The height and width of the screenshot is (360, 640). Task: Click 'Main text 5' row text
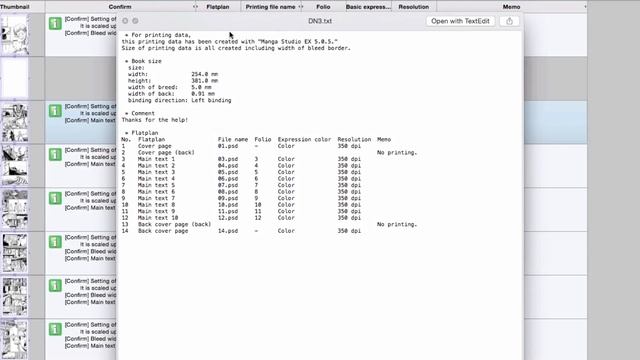point(156,185)
